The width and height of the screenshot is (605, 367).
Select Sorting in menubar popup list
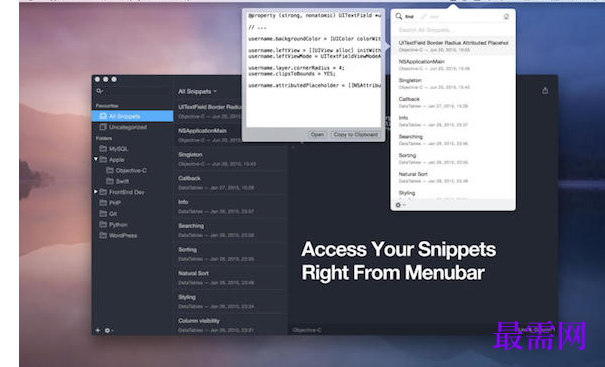point(453,158)
